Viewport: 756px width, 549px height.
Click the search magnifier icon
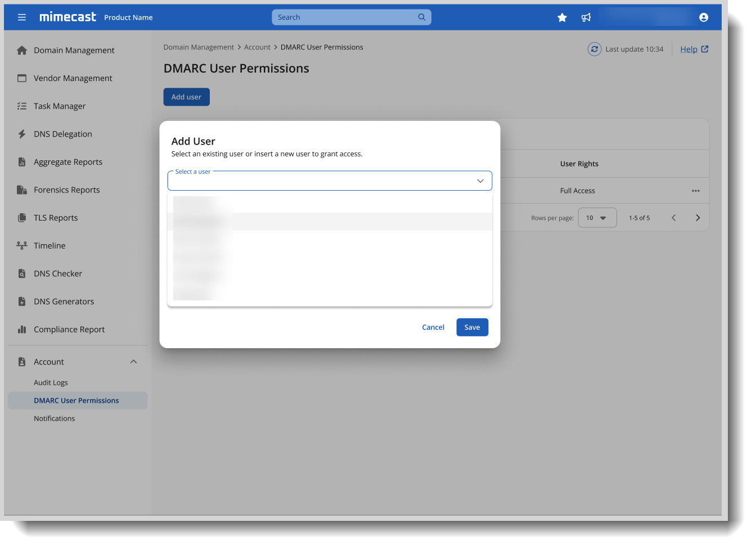422,17
